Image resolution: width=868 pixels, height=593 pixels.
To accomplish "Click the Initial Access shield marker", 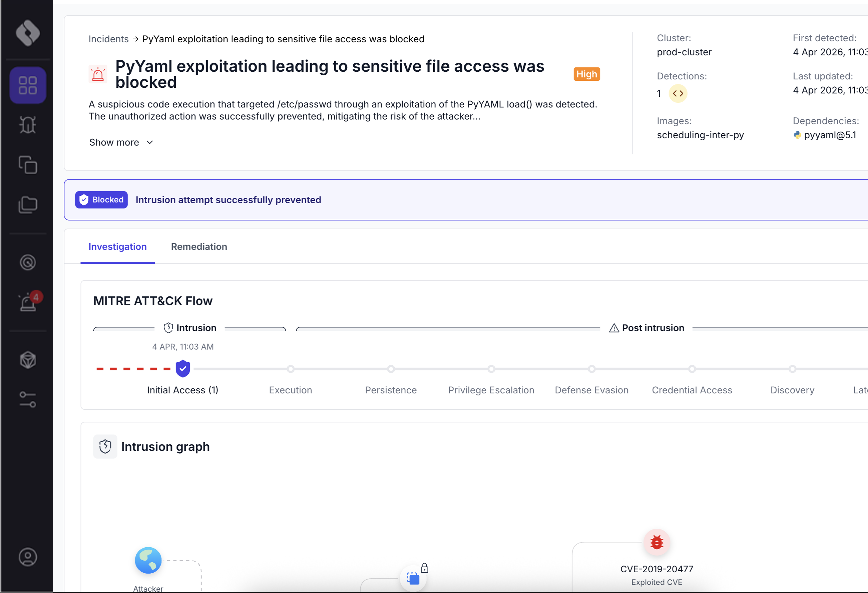I will [183, 369].
